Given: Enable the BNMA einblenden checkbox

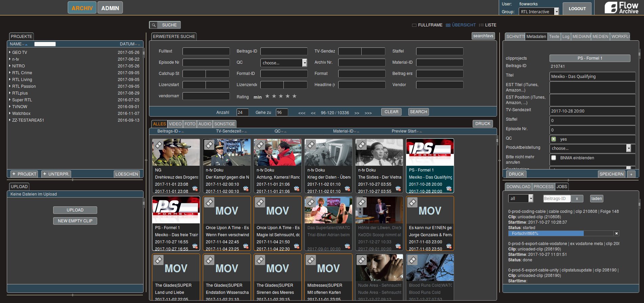Looking at the screenshot, I should (x=554, y=158).
